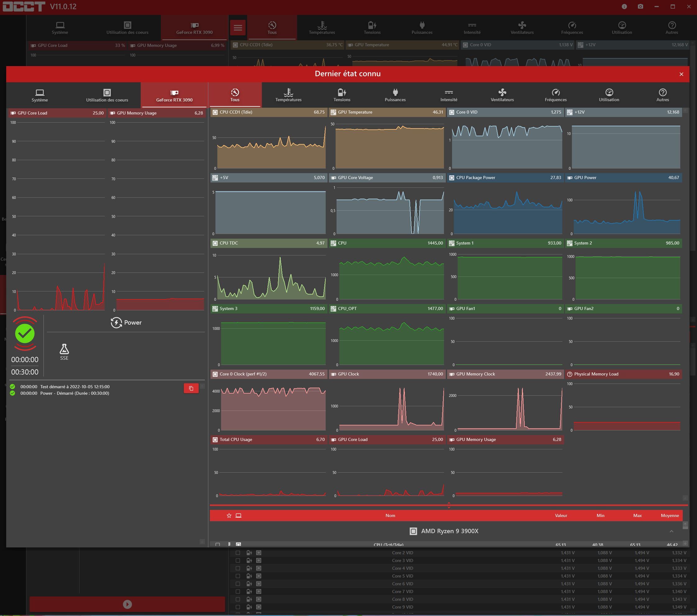697x616 pixels.
Task: Check the Core 8 VID checkbox
Action: point(238,599)
